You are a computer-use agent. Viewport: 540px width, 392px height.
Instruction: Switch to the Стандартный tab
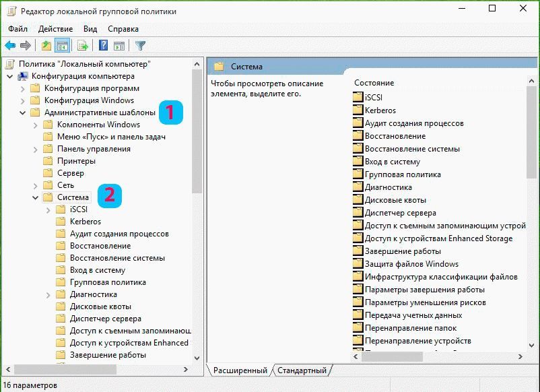click(302, 370)
